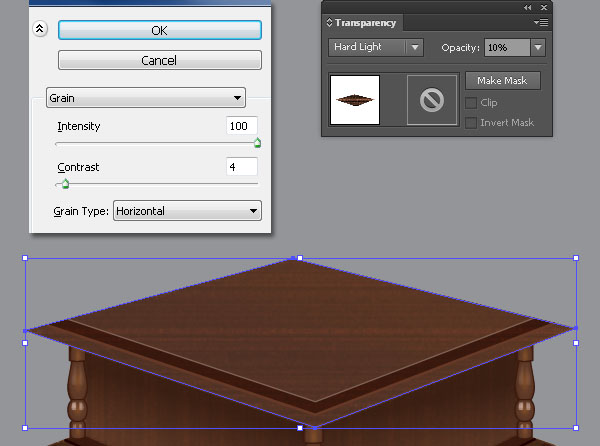Cancel the Grain effect dialog
The image size is (600, 446).
coord(160,60)
